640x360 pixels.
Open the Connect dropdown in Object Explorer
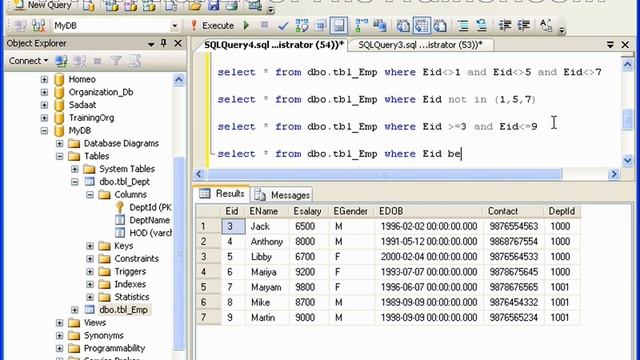coord(28,61)
